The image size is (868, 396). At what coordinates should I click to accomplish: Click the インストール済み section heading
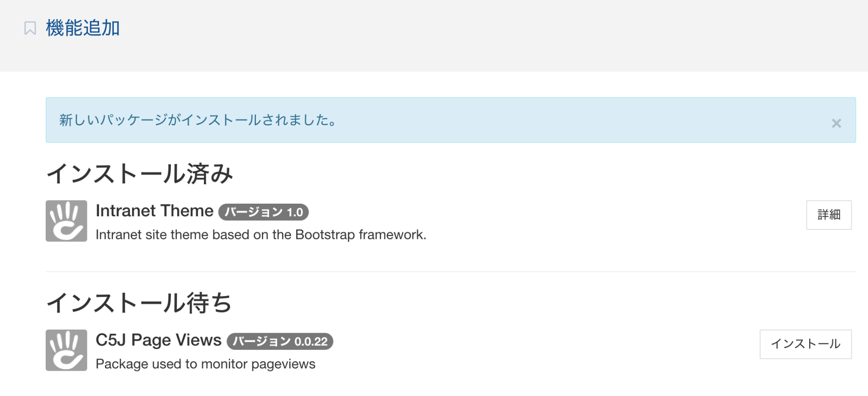click(x=139, y=174)
